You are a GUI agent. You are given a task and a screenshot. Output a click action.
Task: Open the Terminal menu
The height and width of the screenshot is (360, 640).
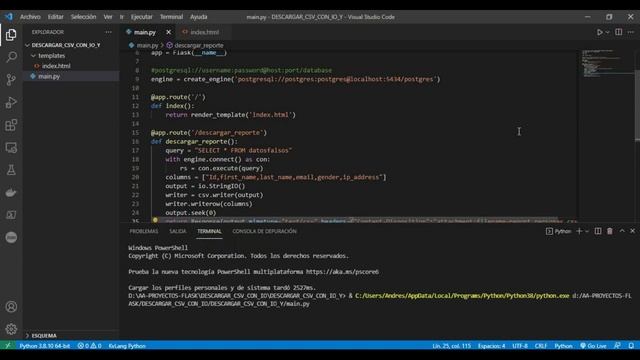[171, 17]
